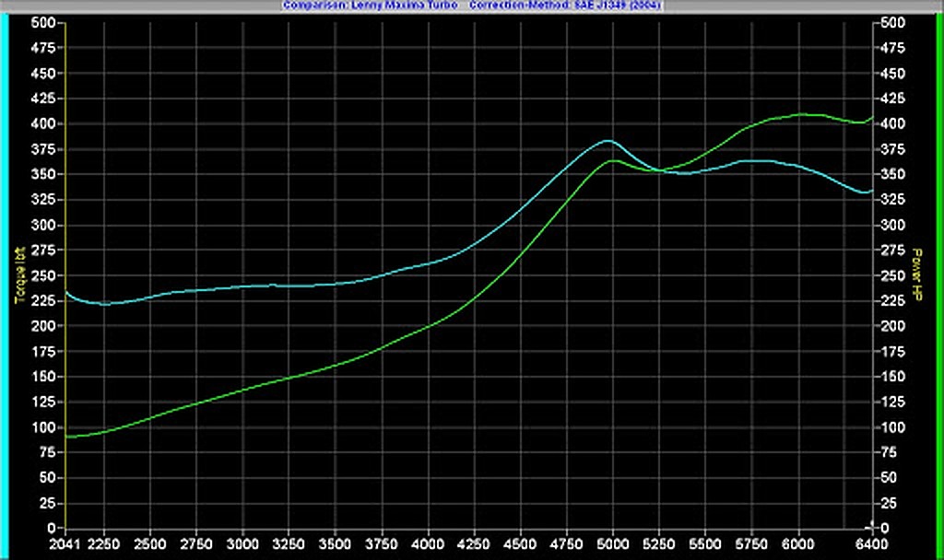This screenshot has width=944, height=560.
Task: Click the start of the cyan torque curve
Action: pos(65,292)
